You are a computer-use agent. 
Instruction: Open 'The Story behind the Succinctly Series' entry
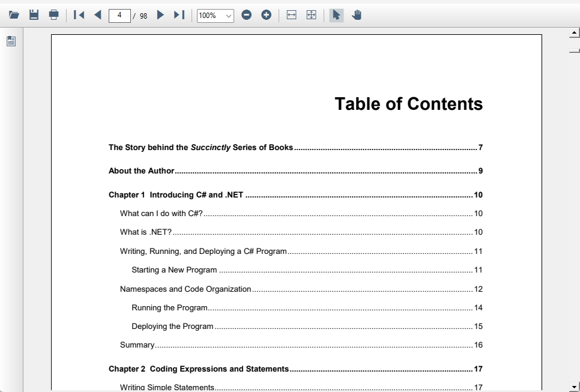(x=295, y=147)
